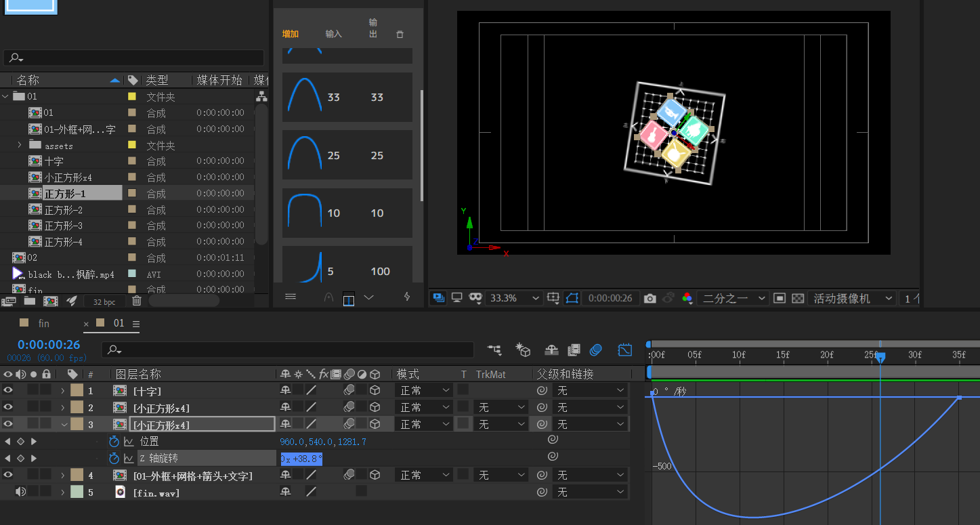Image resolution: width=980 pixels, height=525 pixels.
Task: Click the 32 bpc color depth button
Action: pyautogui.click(x=104, y=301)
